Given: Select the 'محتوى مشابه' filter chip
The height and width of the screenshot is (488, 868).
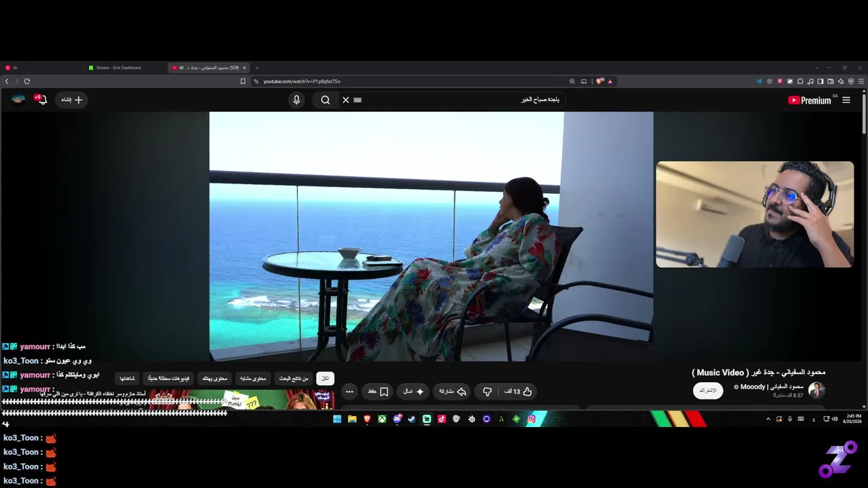Looking at the screenshot, I should click(254, 378).
